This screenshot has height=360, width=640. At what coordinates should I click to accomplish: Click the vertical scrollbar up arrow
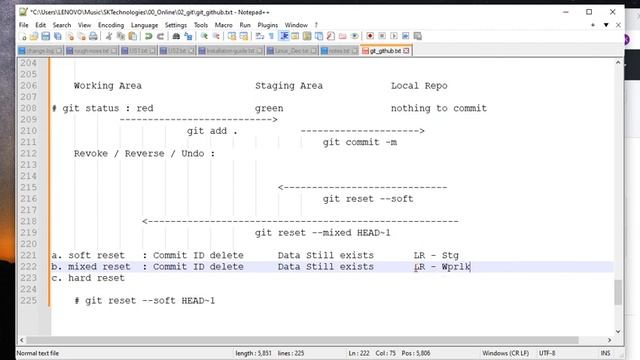pos(618,62)
